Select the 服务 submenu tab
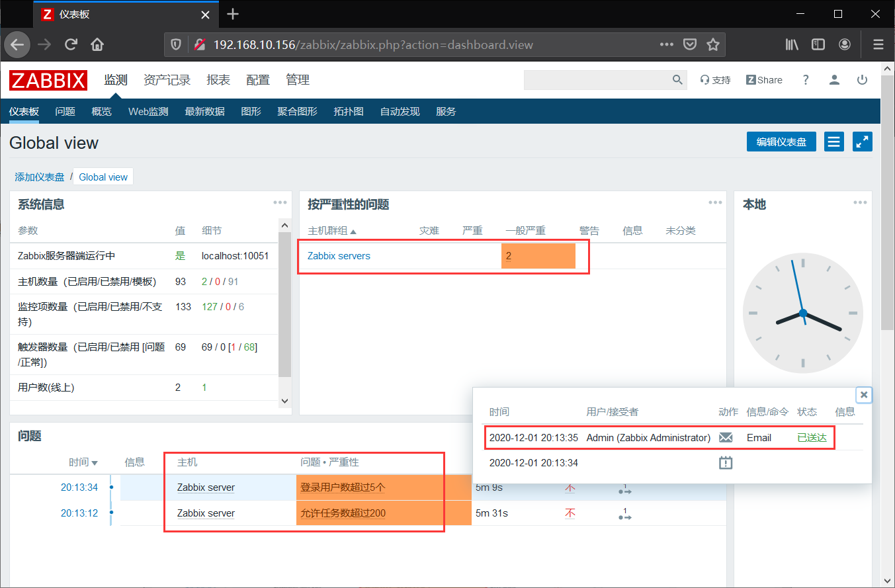Screen dimensions: 895x588 pyautogui.click(x=447, y=112)
